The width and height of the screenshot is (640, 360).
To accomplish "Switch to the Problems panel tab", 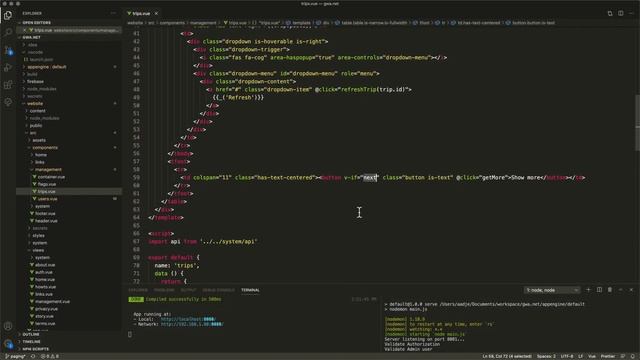I will click(164, 290).
